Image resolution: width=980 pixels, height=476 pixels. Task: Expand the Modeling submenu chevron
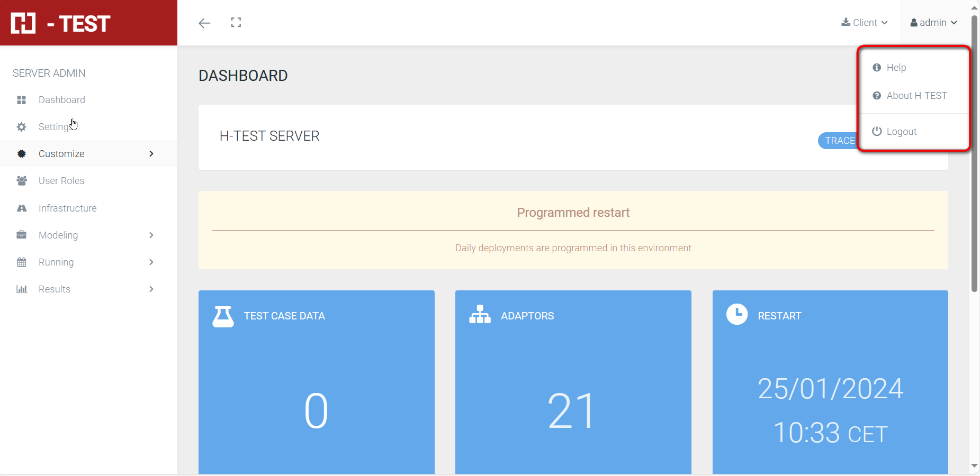pyautogui.click(x=151, y=235)
